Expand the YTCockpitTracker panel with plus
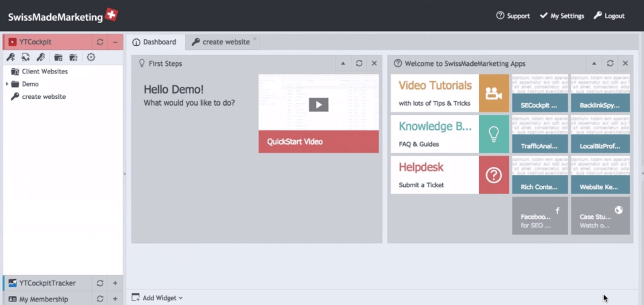Viewport: 644px width, 305px height. pyautogui.click(x=115, y=283)
